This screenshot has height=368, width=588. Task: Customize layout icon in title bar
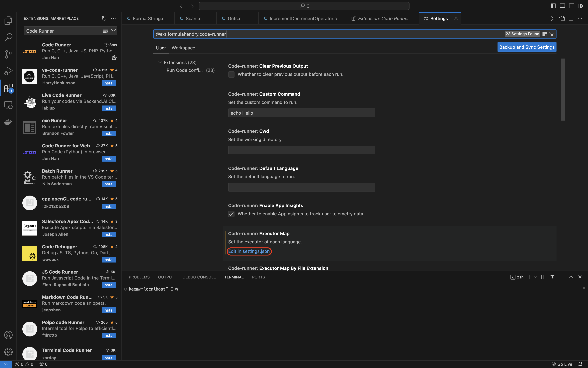[x=581, y=6]
